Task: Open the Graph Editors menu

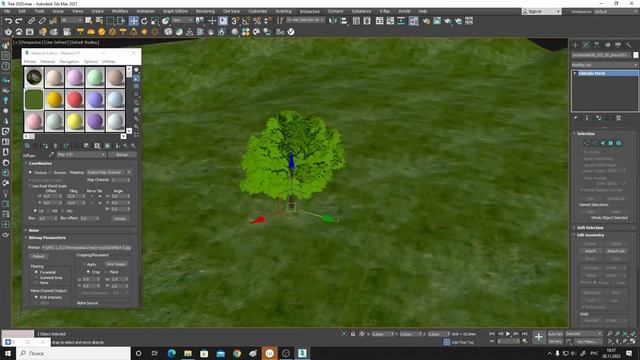Action: (175, 11)
